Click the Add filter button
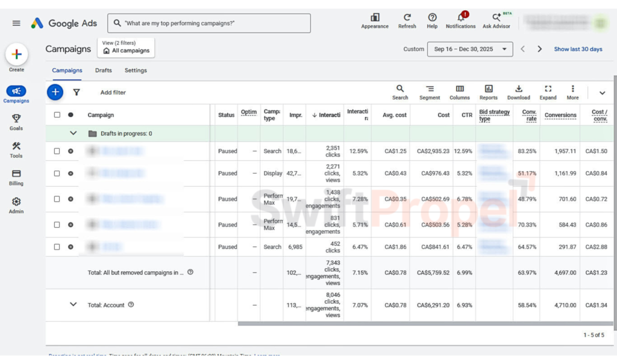Screen dimensions: 617x364 pyautogui.click(x=113, y=92)
